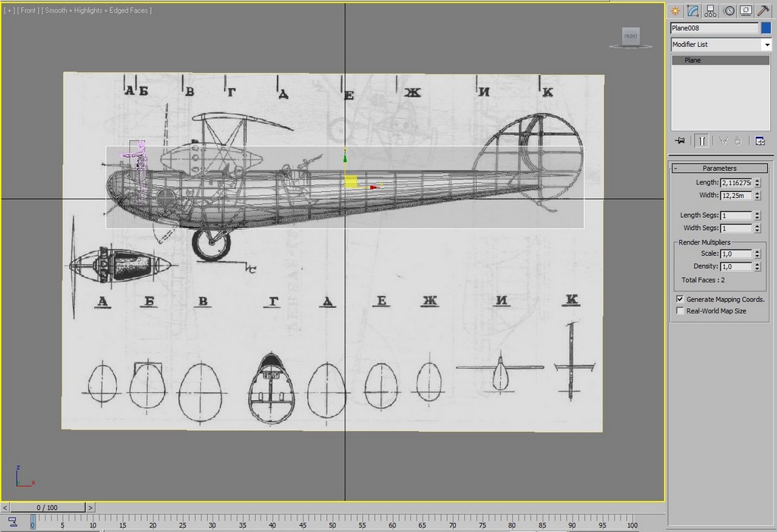Adjust the Density spinner
This screenshot has width=777, height=532.
click(x=757, y=266)
